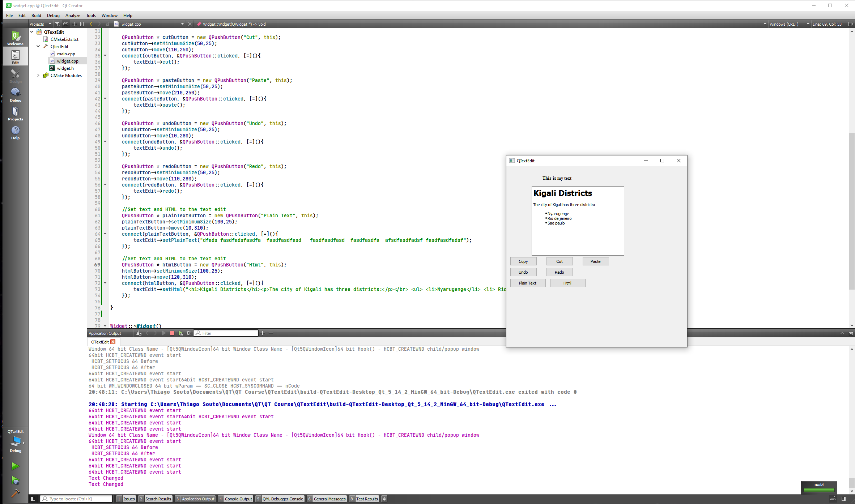This screenshot has width=855, height=504.
Task: Open line endings Windows (CRLF) dropdown
Action: coord(789,24)
